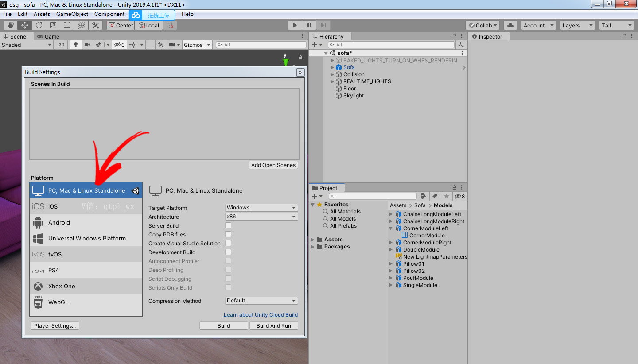Open Compression Method dropdown
Viewport: 638px width, 364px height.
(x=261, y=301)
